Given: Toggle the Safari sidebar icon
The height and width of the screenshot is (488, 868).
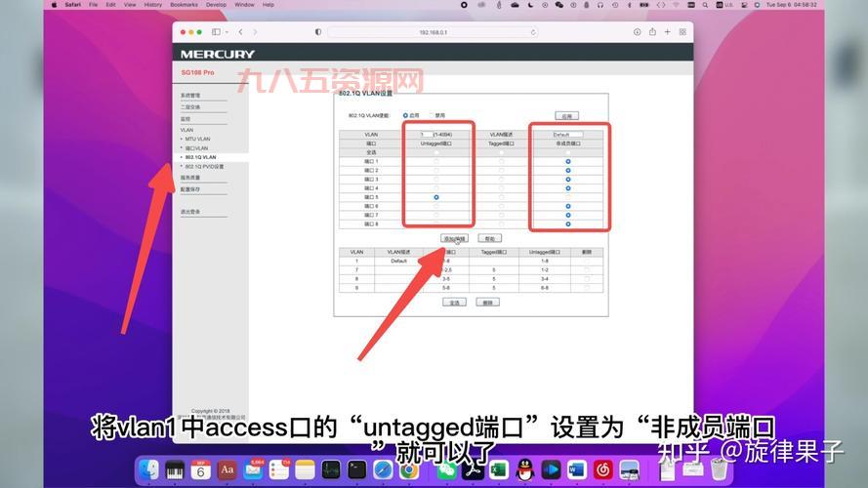Looking at the screenshot, I should pyautogui.click(x=216, y=32).
